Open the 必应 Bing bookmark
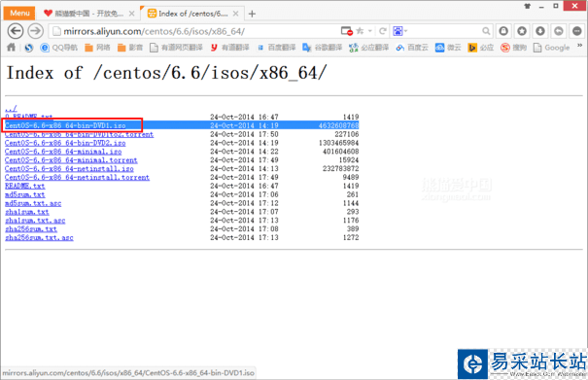The width and height of the screenshot is (588, 380). pos(481,48)
